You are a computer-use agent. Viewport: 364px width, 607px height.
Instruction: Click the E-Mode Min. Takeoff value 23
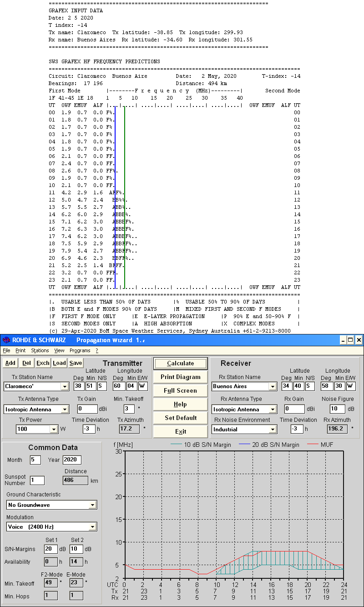[x=76, y=583]
